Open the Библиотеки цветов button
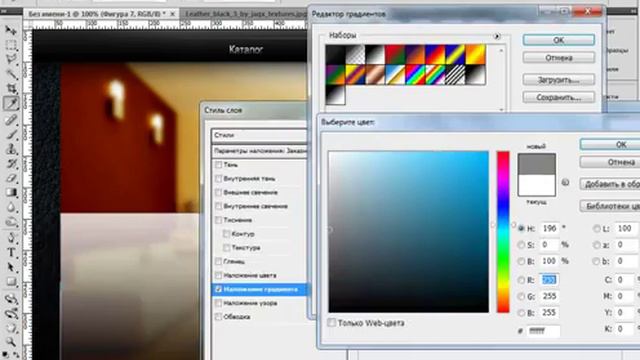 pos(610,206)
